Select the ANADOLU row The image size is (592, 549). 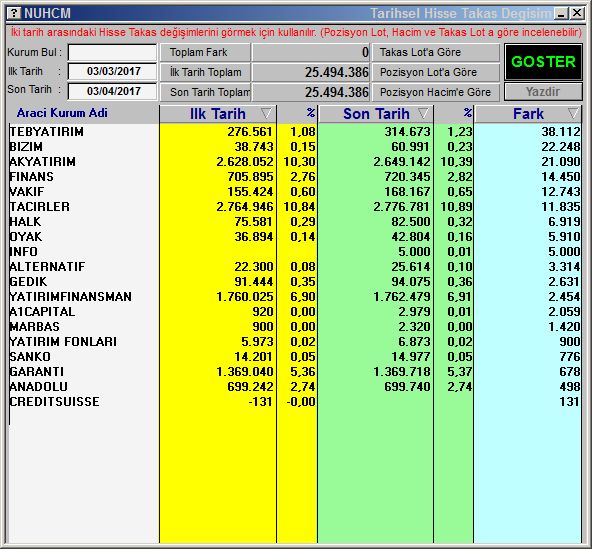tap(295, 387)
